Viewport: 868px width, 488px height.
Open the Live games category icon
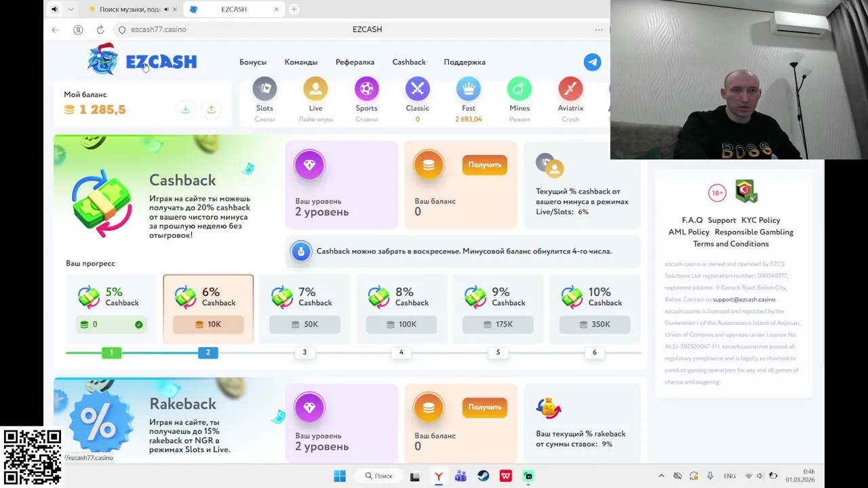[315, 89]
